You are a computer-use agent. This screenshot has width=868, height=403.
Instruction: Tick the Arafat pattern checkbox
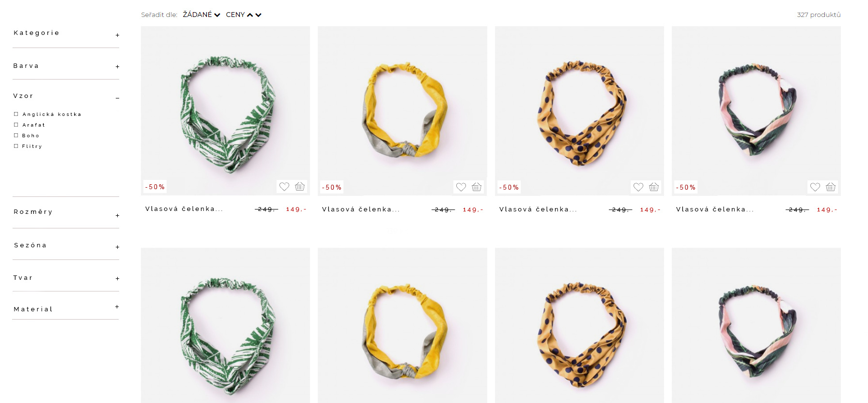pyautogui.click(x=16, y=125)
